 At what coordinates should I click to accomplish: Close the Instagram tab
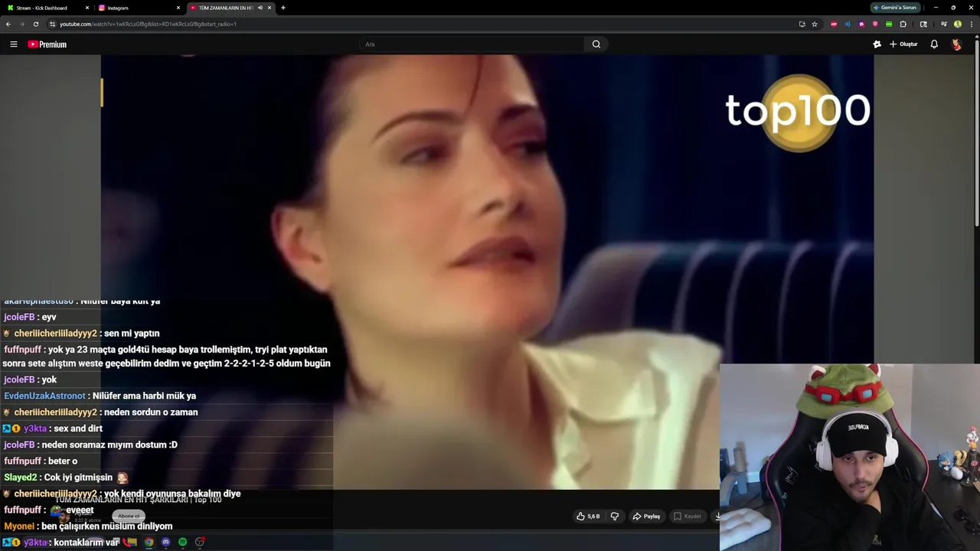click(178, 8)
